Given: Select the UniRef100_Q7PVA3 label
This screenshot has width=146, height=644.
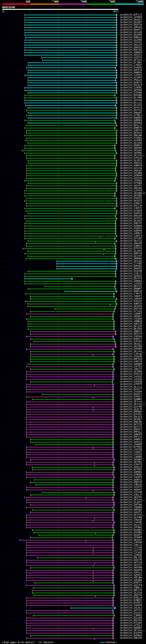Looking at the screenshot, I should (x=131, y=342).
